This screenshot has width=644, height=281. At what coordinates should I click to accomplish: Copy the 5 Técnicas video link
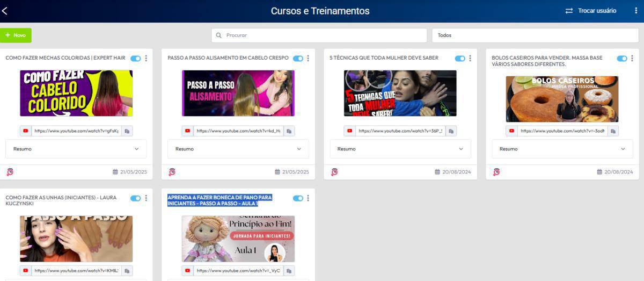click(x=451, y=131)
